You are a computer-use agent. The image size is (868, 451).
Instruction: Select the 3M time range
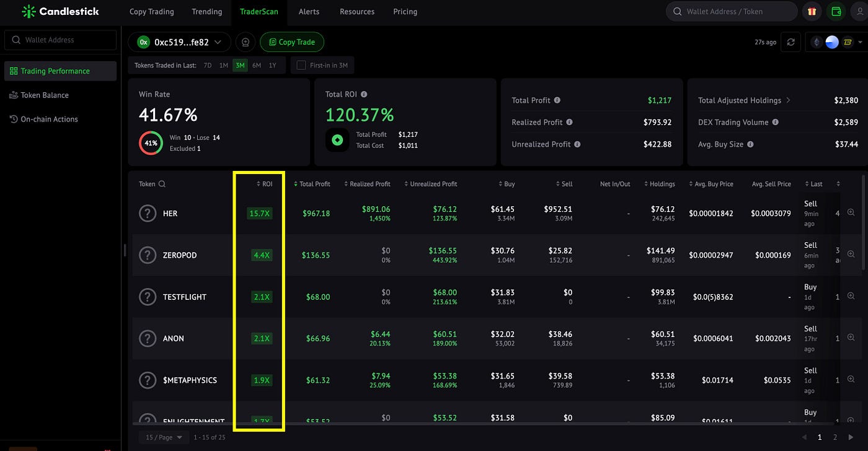click(240, 65)
